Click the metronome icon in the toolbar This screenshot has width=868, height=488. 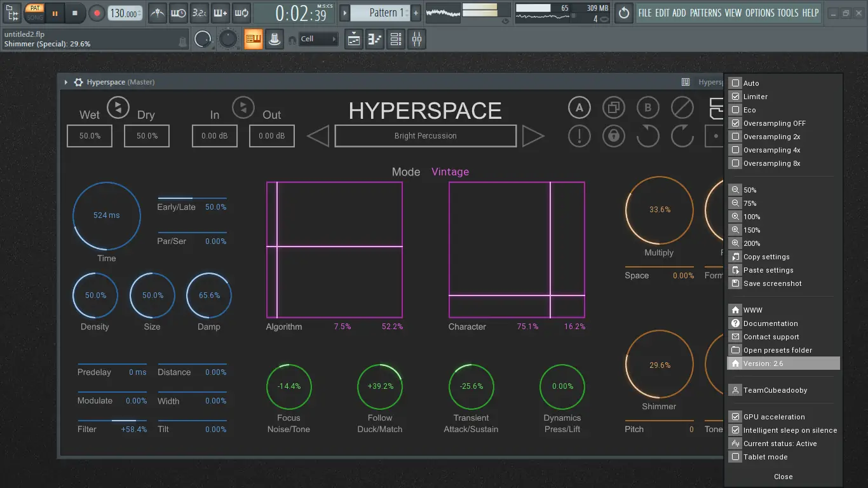(x=157, y=13)
